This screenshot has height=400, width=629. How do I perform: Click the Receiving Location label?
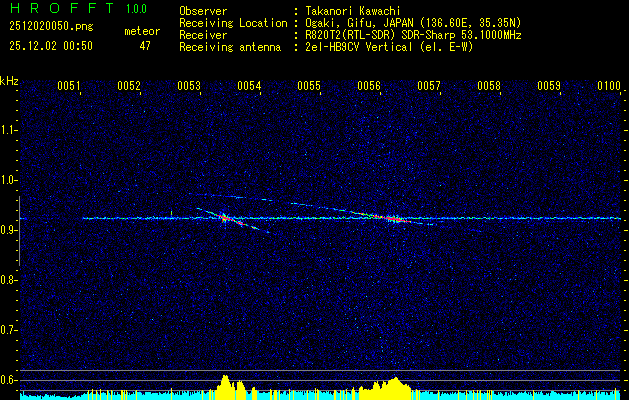pos(233,23)
